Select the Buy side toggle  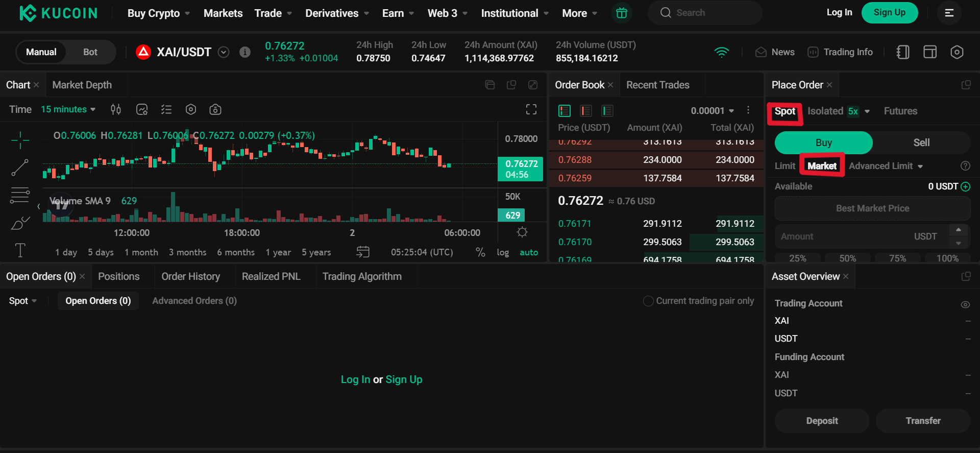[x=824, y=142]
